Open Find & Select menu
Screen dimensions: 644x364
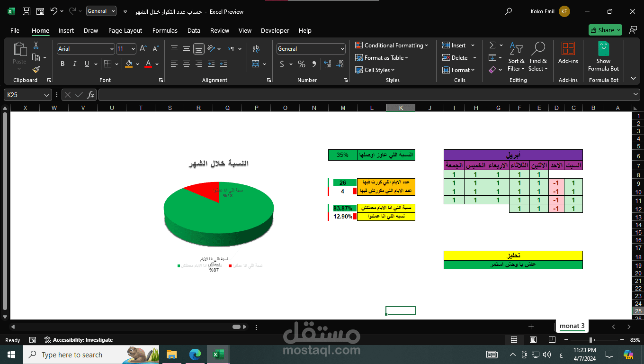538,56
